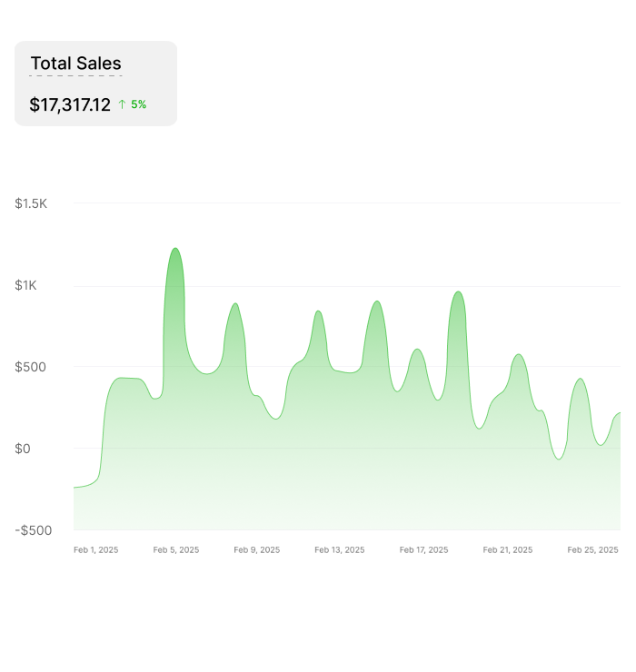Click the green up arrow icon
The width and height of the screenshot is (636, 672).
point(122,104)
